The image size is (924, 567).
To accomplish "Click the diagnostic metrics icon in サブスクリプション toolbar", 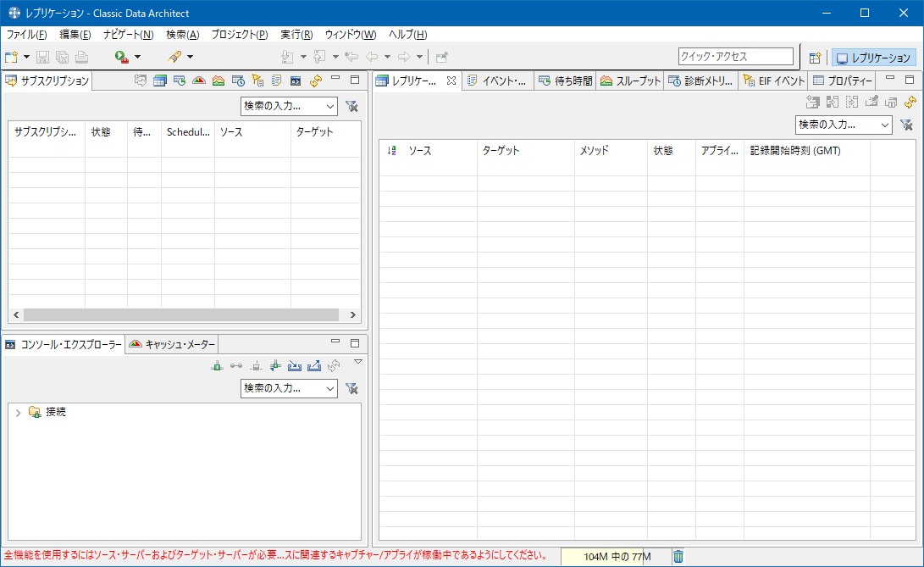I will [238, 81].
